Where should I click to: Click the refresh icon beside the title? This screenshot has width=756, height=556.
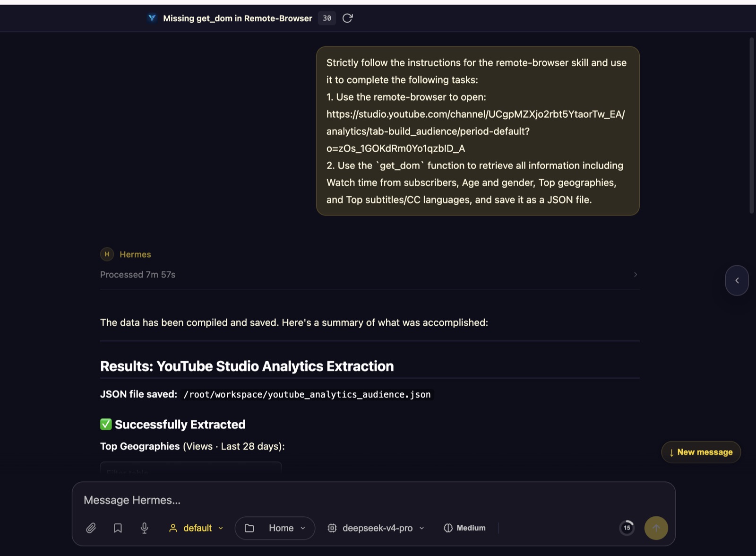click(347, 18)
